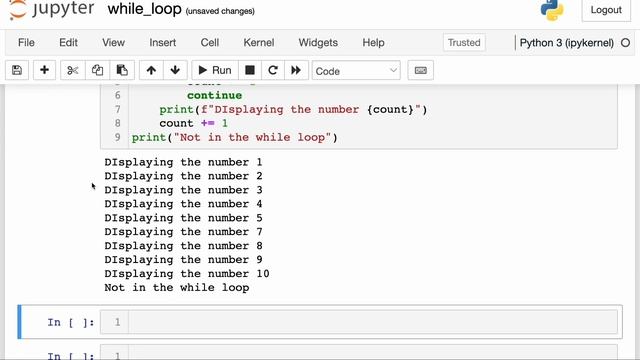Click the Python 3 (ipykernel) kernel name
The image size is (640, 360).
(567, 42)
